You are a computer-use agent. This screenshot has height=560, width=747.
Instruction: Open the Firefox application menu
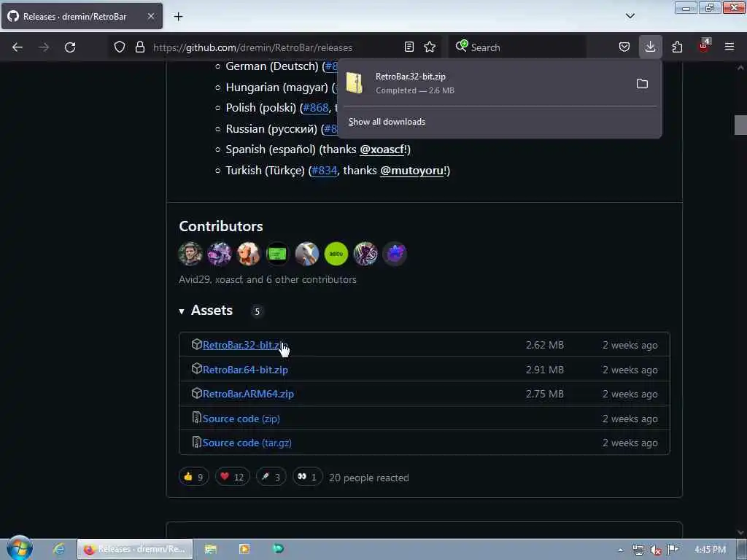coord(729,47)
